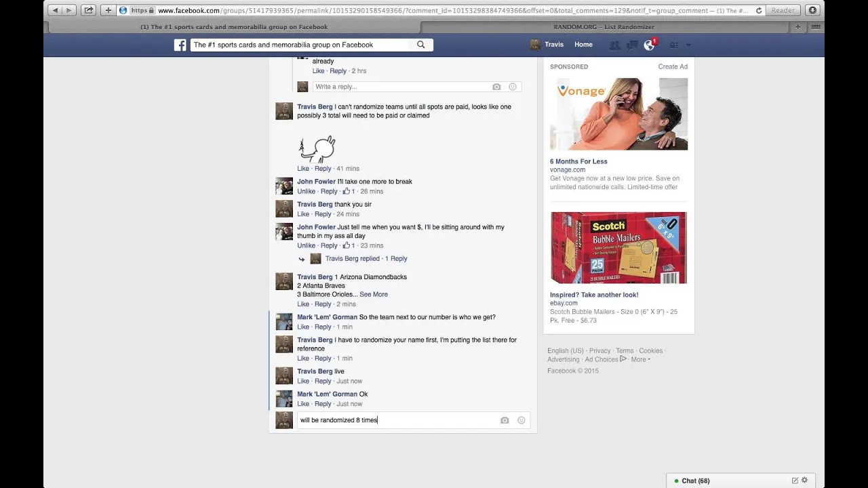The width and height of the screenshot is (868, 488).
Task: Like the Arizona Diamondbacks list comment
Action: point(303,304)
